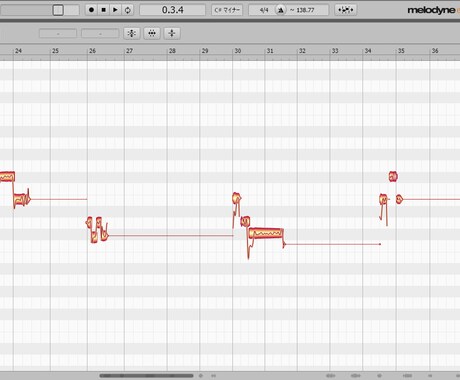
Task: Click bar 32 on the ruler
Action: click(302, 51)
